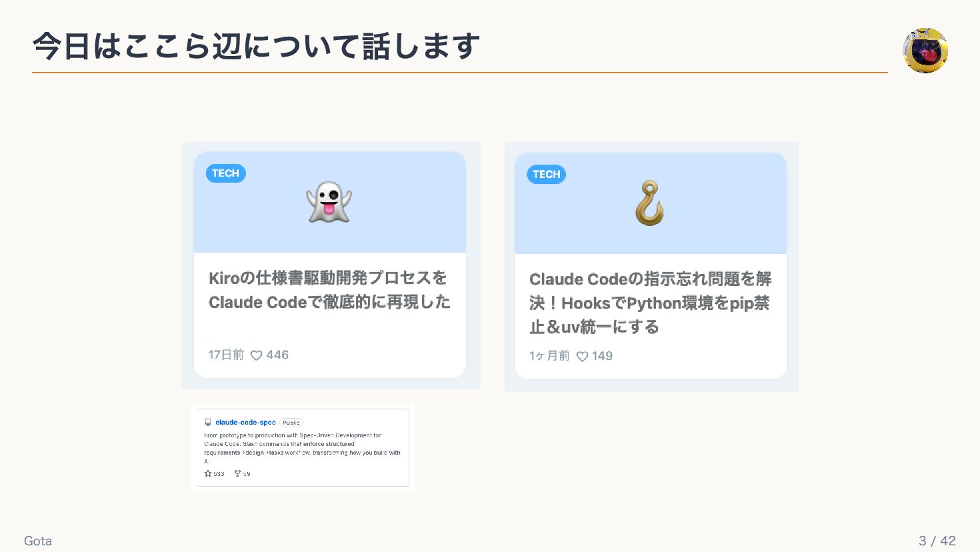
Task: Click the fork icon in the claude-code-spec card
Action: tap(237, 473)
